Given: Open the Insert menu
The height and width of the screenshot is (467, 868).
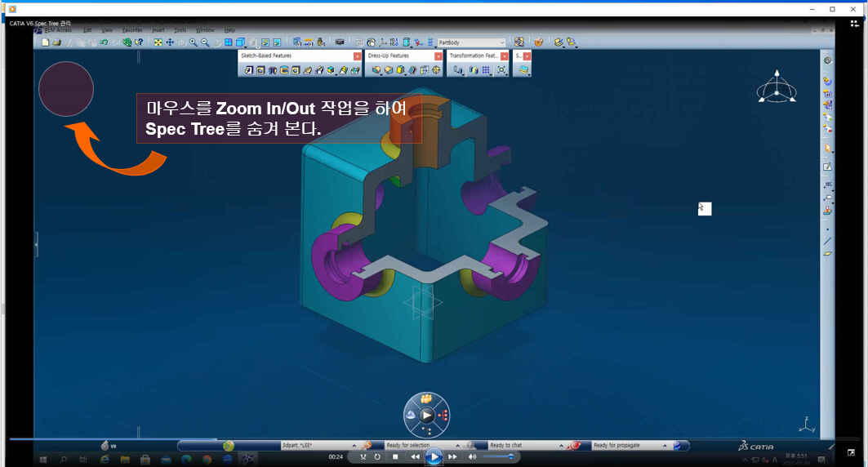Looking at the screenshot, I should [158, 30].
